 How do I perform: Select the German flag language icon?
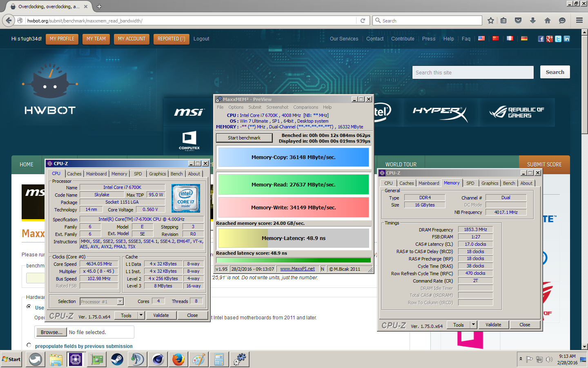[x=524, y=38]
